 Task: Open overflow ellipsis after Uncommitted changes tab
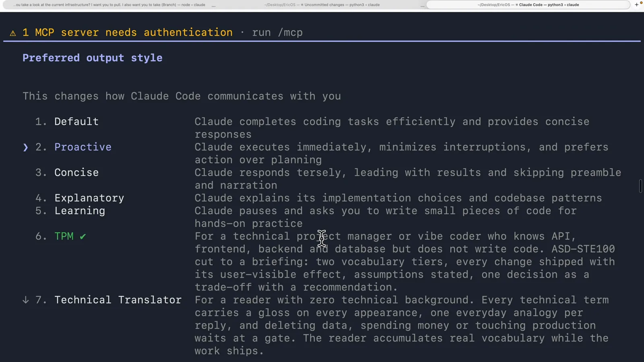click(x=422, y=5)
